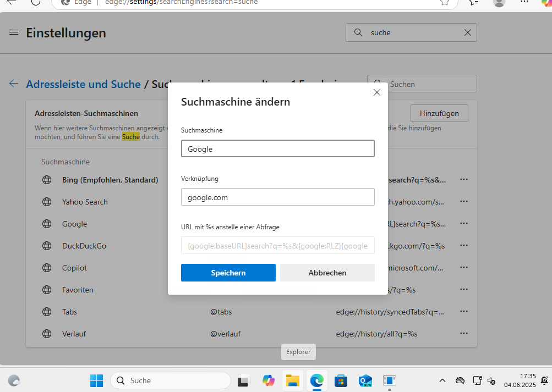552x392 pixels.
Task: Close the Suchmaschine ändern dialog
Action: (376, 92)
